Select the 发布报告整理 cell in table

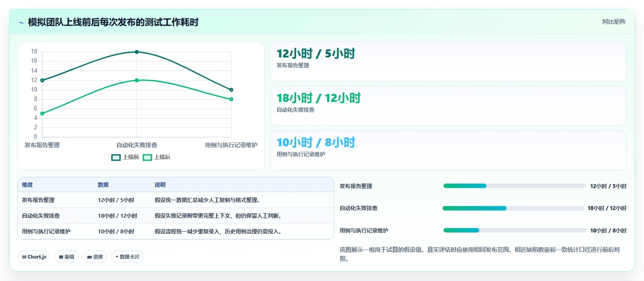[38, 200]
